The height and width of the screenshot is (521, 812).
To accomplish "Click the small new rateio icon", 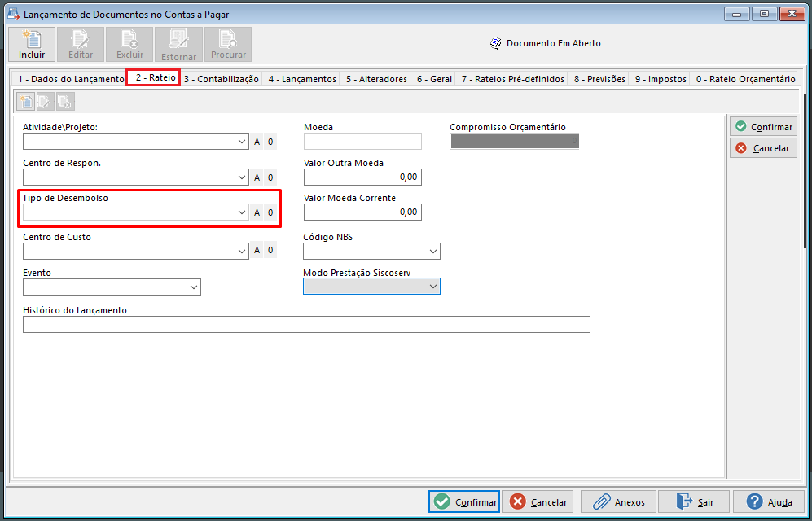I will coord(26,102).
